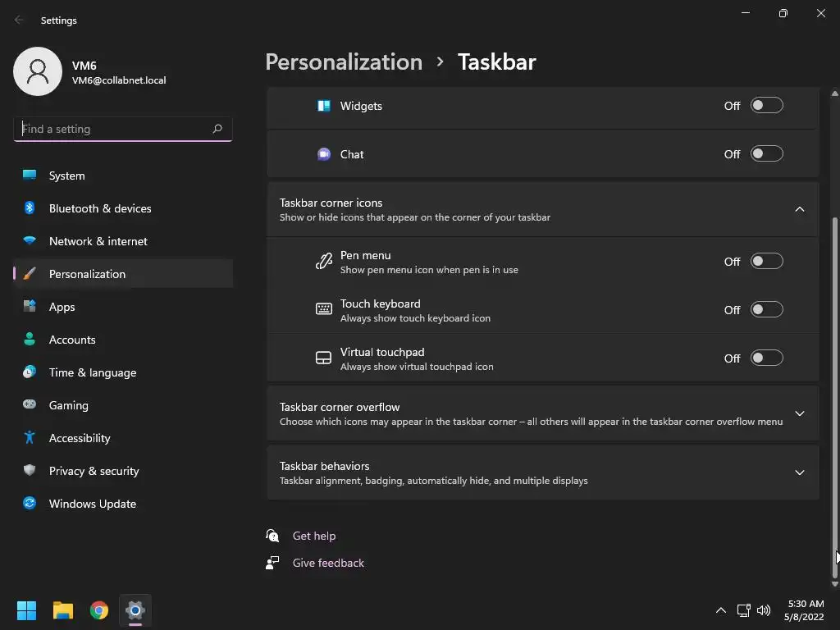Click the back arrow in Settings

pyautogui.click(x=19, y=21)
